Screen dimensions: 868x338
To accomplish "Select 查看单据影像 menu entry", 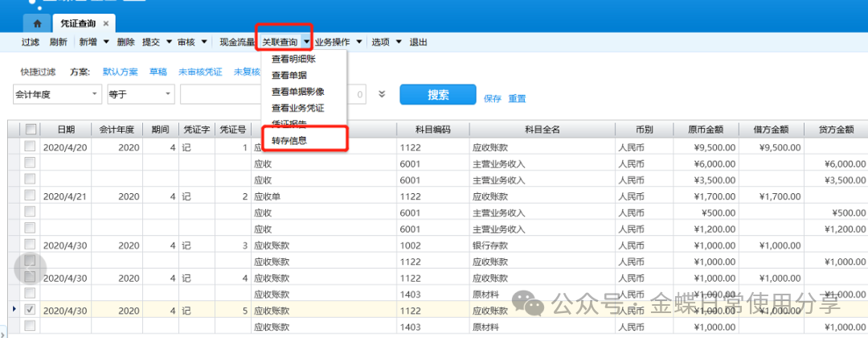I will (298, 91).
